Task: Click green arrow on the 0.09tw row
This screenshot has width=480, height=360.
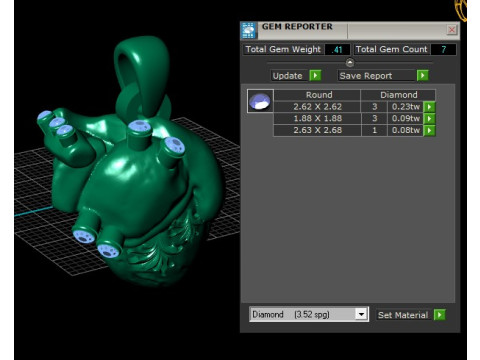Action: [429, 119]
